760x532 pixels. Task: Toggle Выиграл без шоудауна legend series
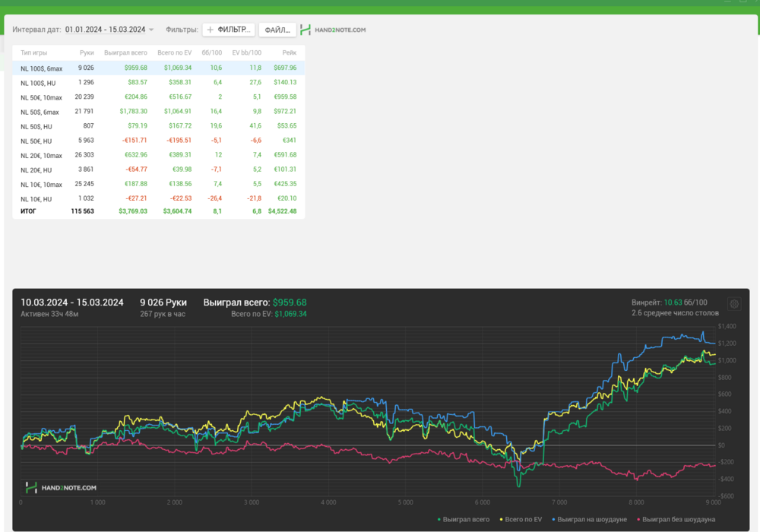(x=676, y=519)
